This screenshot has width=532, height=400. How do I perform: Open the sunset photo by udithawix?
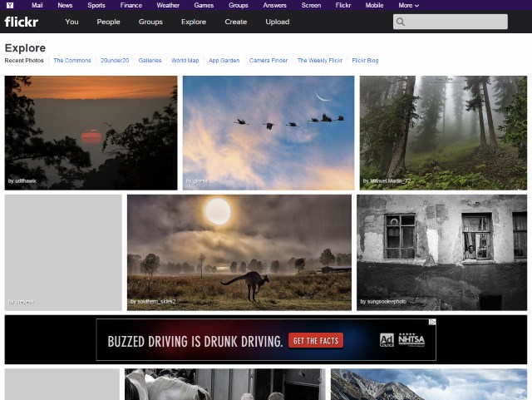coord(91,133)
